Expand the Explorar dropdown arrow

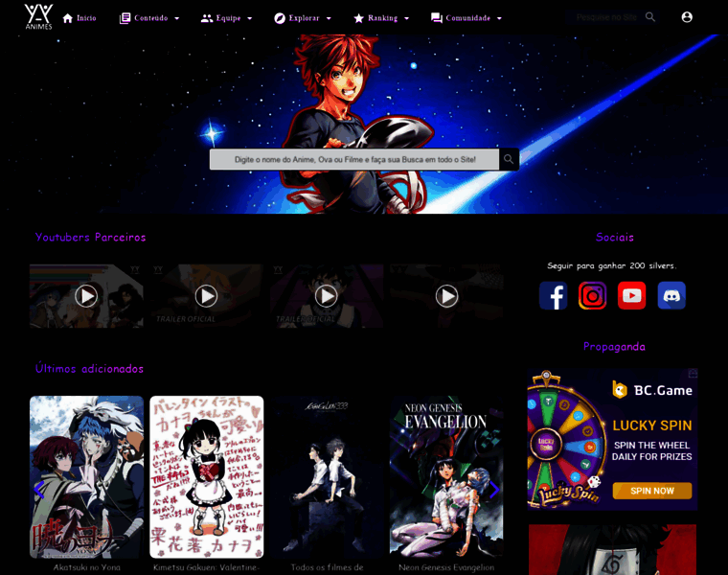pos(329,18)
